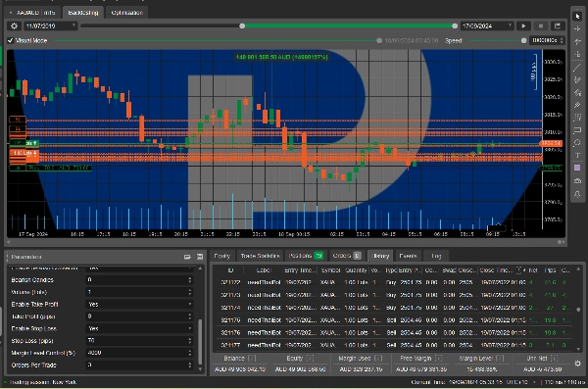Toggle the Unr. Net summary expand box
Image resolution: width=588 pixels, height=389 pixels.
coord(554,359)
